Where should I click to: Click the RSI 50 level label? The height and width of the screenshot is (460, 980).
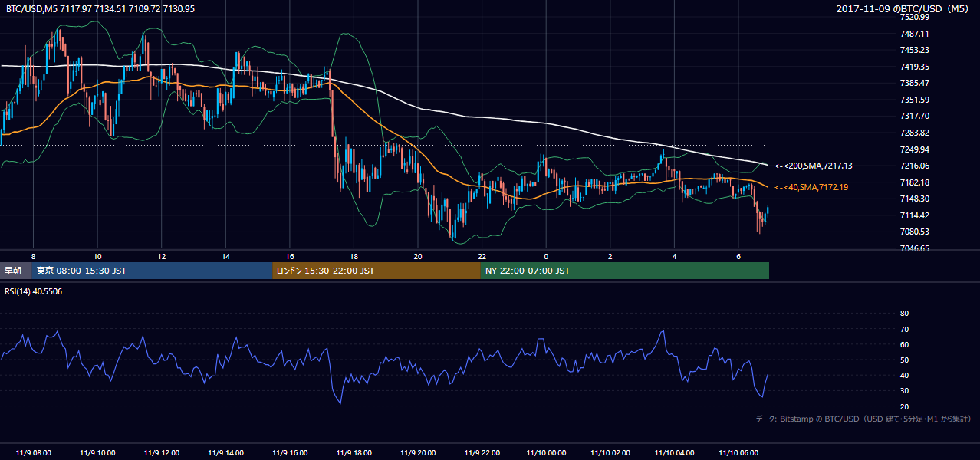(904, 360)
